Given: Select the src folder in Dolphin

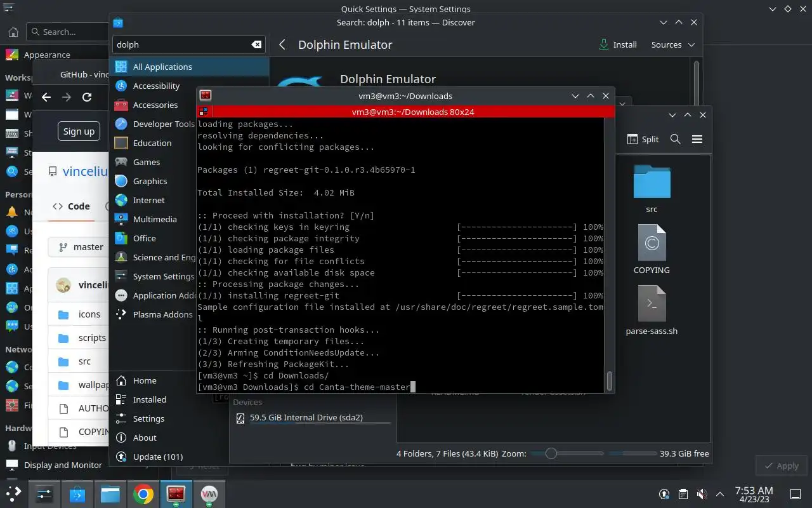Looking at the screenshot, I should 652,189.
